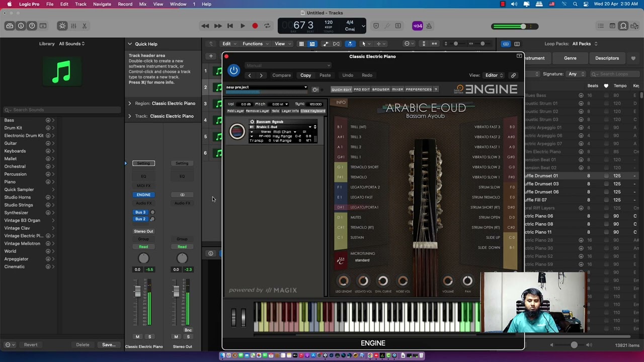Add a new track with plus button

point(211,56)
